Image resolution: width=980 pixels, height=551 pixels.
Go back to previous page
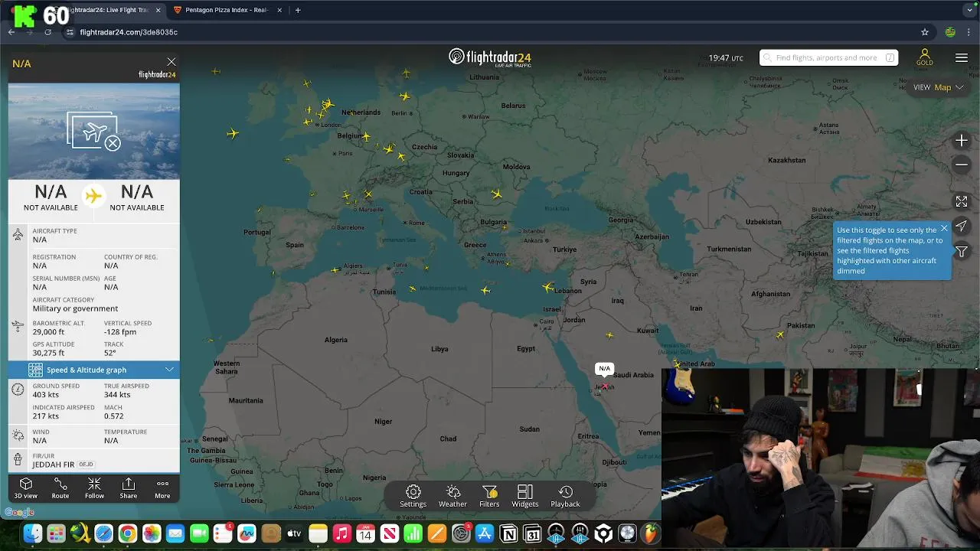pyautogui.click(x=11, y=32)
